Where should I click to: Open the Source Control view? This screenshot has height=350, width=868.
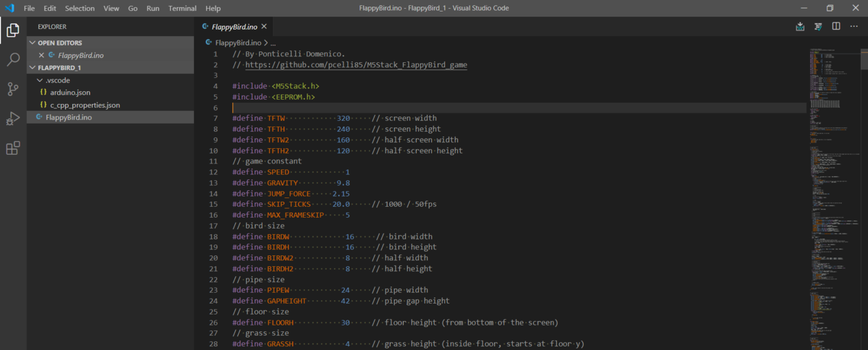pos(13,89)
